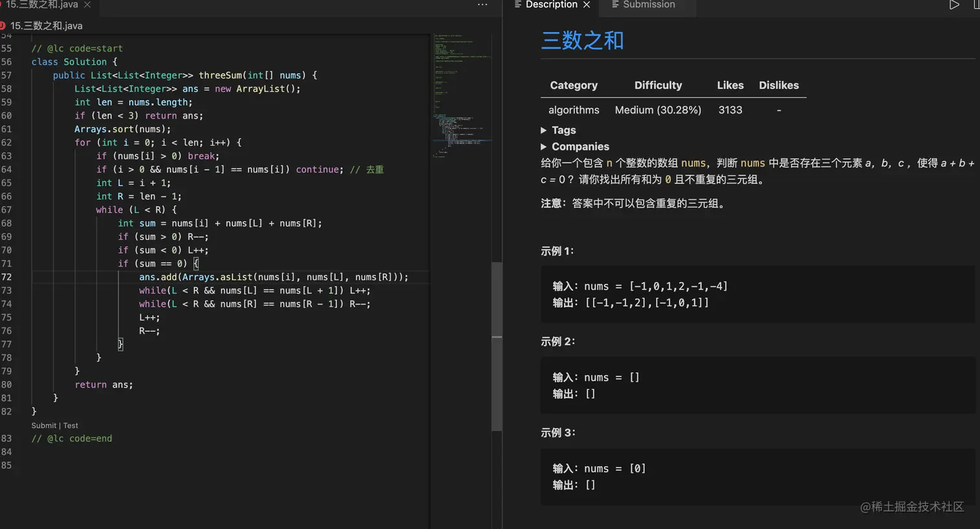Image resolution: width=980 pixels, height=529 pixels.
Task: Open the editor More Actions ellipsis menu
Action: pos(482,5)
